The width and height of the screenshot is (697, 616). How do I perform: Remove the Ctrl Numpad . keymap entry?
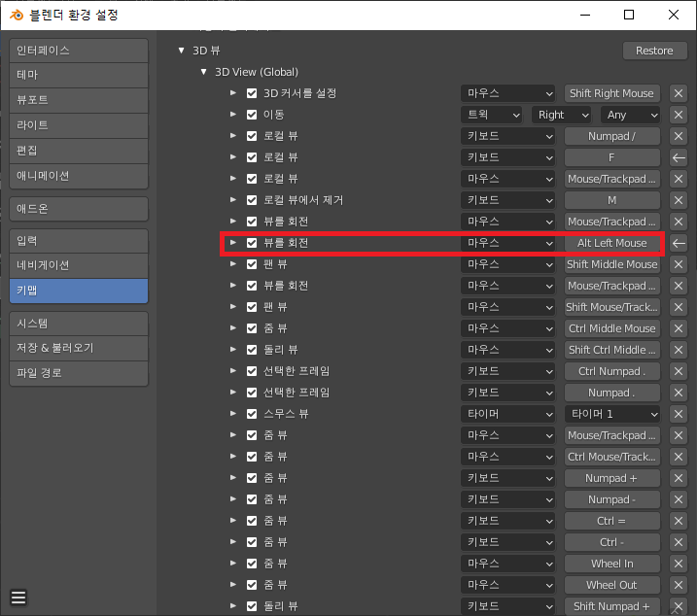coord(679,371)
